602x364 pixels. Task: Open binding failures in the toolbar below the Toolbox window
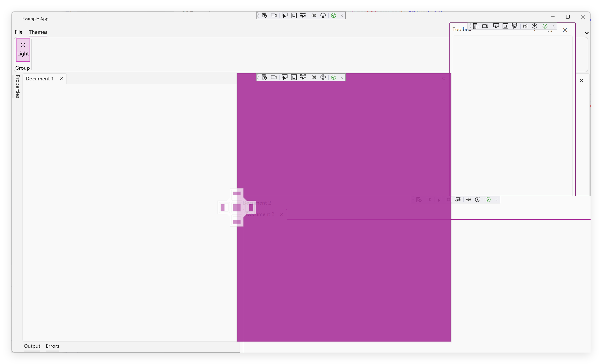coord(468,200)
